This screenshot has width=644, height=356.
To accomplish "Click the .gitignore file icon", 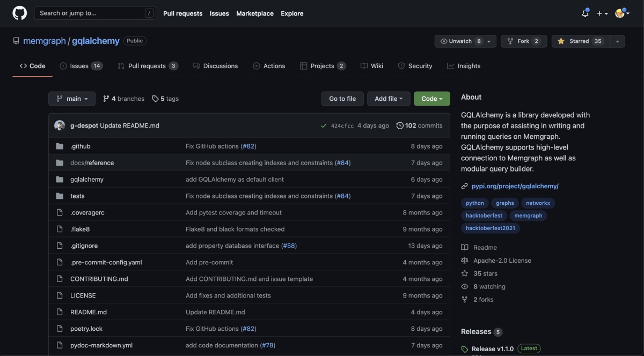I will click(60, 246).
